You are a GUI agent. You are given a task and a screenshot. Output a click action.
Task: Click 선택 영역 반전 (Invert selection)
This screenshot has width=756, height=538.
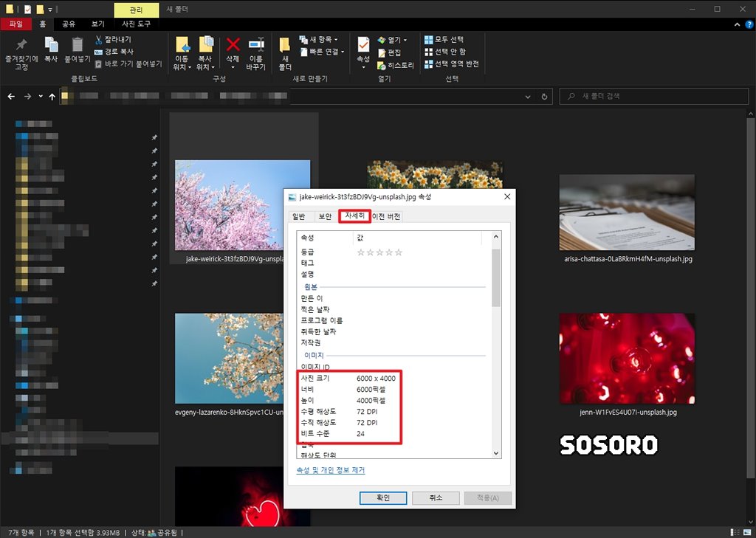tap(452, 63)
